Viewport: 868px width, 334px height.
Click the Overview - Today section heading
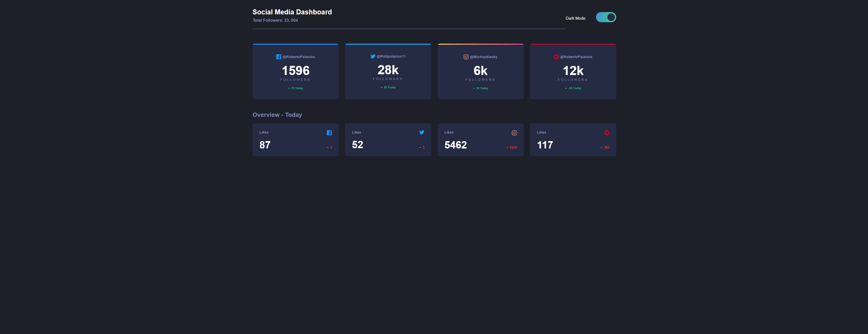point(277,115)
